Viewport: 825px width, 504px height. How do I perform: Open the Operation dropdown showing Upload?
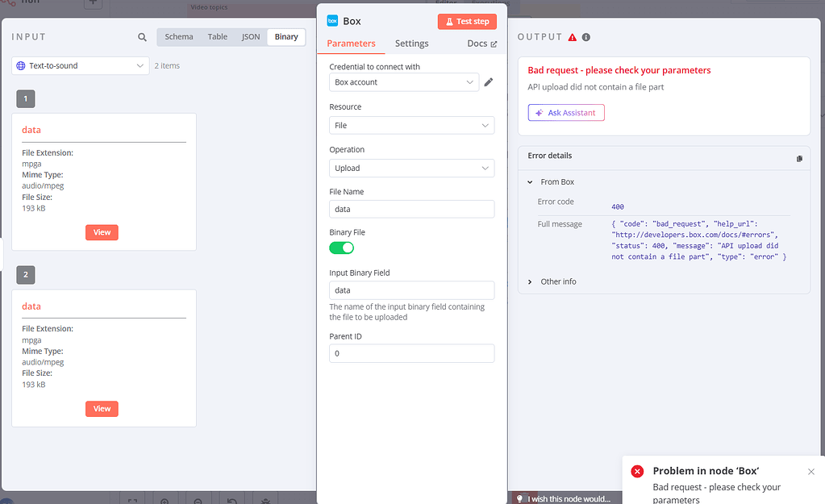click(x=411, y=168)
